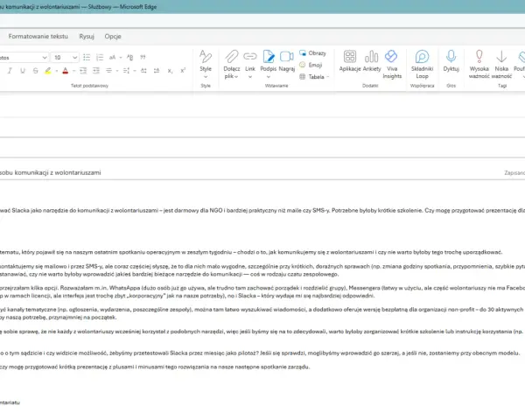The height and width of the screenshot is (420, 525).
Task: Record a video with Nagraj
Action: (287, 60)
